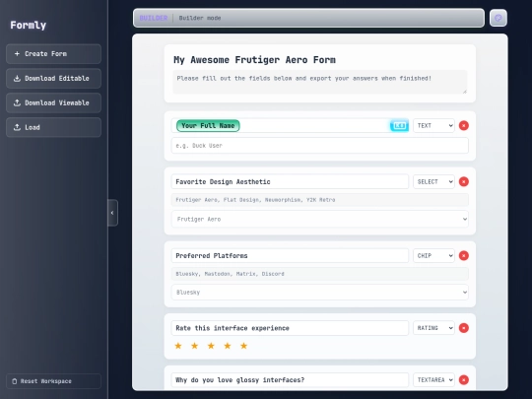Expand the Bluesky preview select
Image resolution: width=532 pixels, height=399 pixels.
coord(320,293)
